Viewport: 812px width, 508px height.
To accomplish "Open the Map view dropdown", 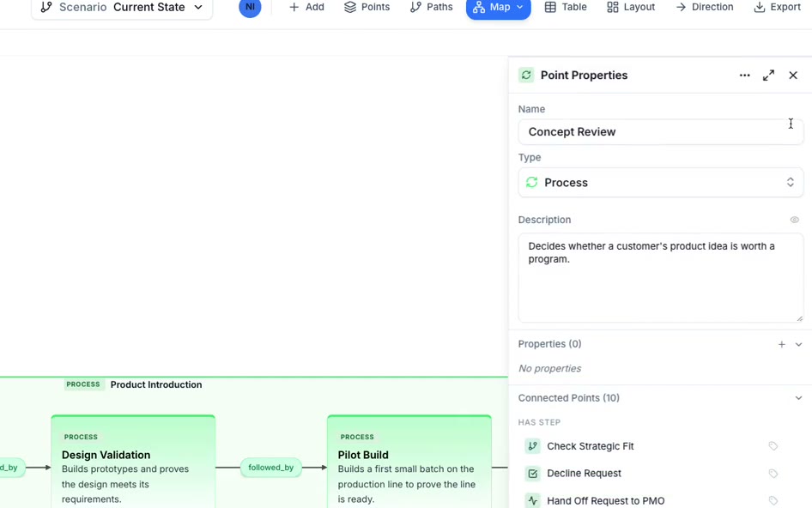I will click(x=498, y=7).
